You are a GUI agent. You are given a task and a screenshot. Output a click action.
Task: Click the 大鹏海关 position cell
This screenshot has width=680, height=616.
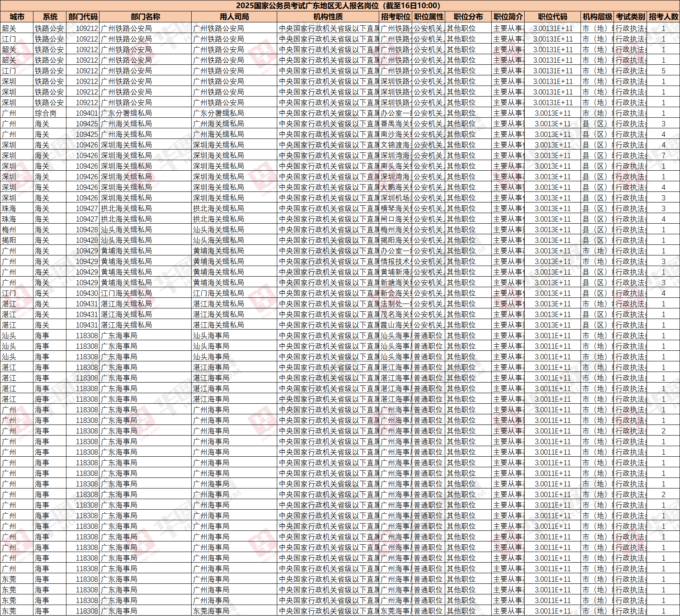(395, 187)
